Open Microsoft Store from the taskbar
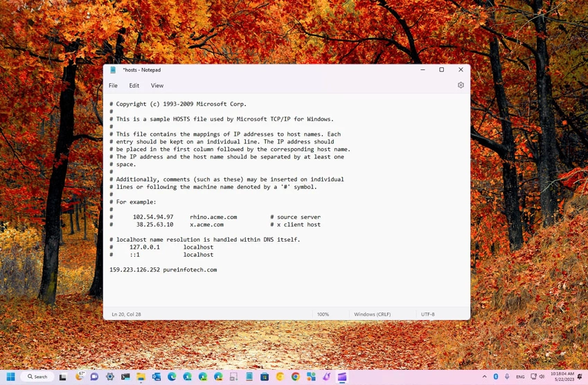This screenshot has width=588, height=385. coord(265,377)
